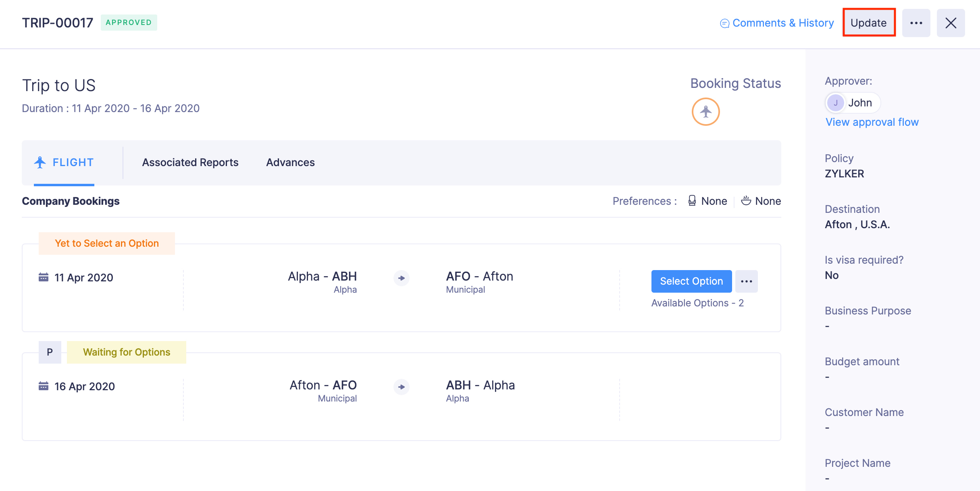Screen dimensions: 980x491
Task: Click the seat preference icon
Action: (x=692, y=201)
